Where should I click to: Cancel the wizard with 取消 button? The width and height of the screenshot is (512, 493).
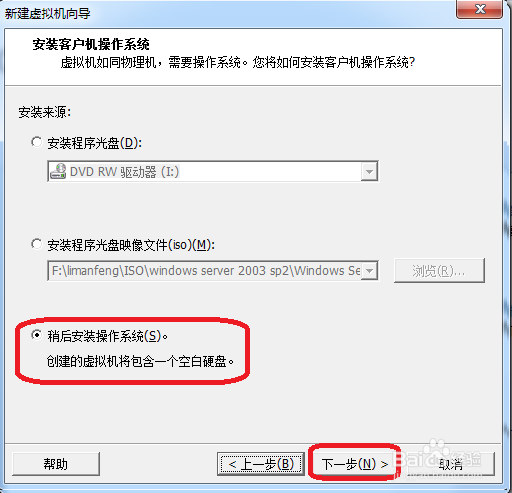pyautogui.click(x=450, y=464)
